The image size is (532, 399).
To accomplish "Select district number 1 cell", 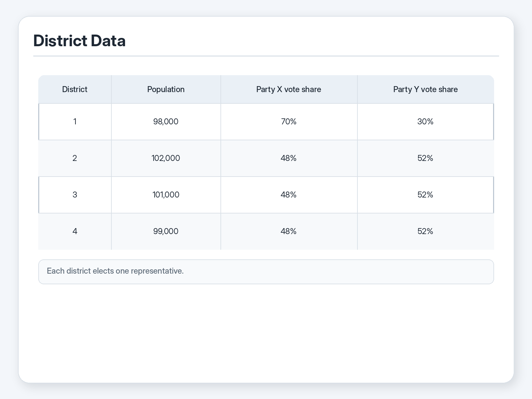I will pos(75,122).
